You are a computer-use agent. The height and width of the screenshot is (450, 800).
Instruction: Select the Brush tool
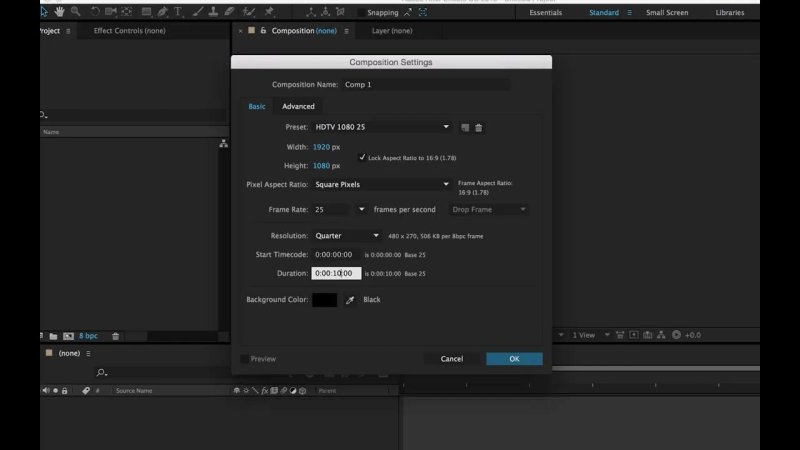click(197, 11)
